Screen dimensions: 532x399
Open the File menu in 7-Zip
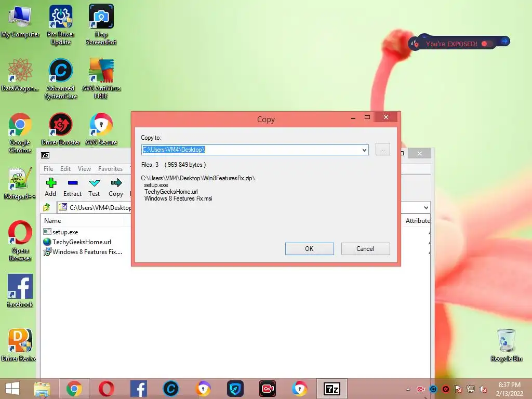(48, 169)
